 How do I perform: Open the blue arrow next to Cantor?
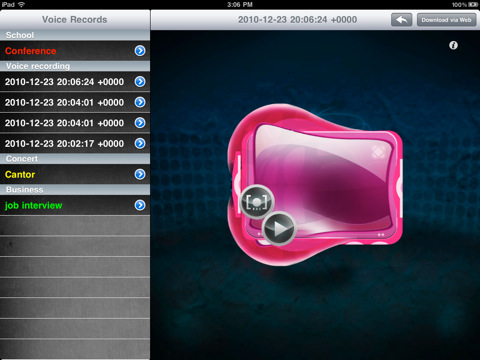point(140,174)
